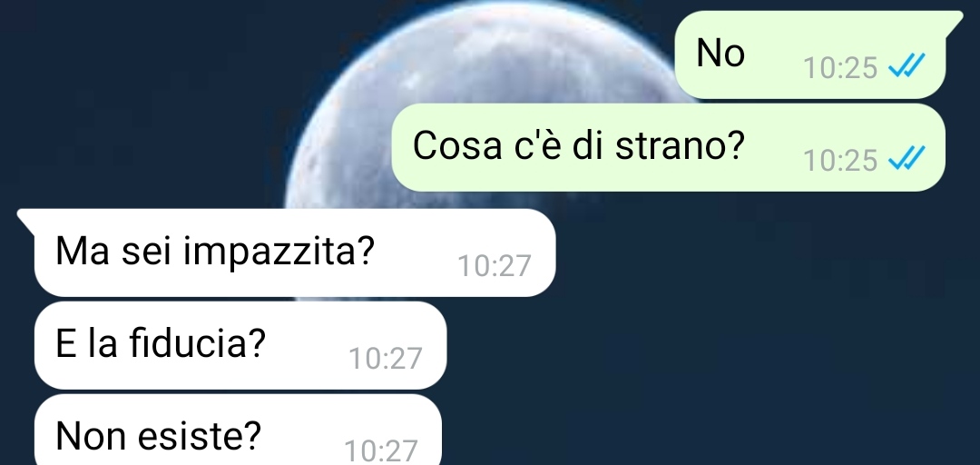The height and width of the screenshot is (465, 980).
Task: Select the "Cosa c'è di strano?" message bubble
Action: coord(668,147)
